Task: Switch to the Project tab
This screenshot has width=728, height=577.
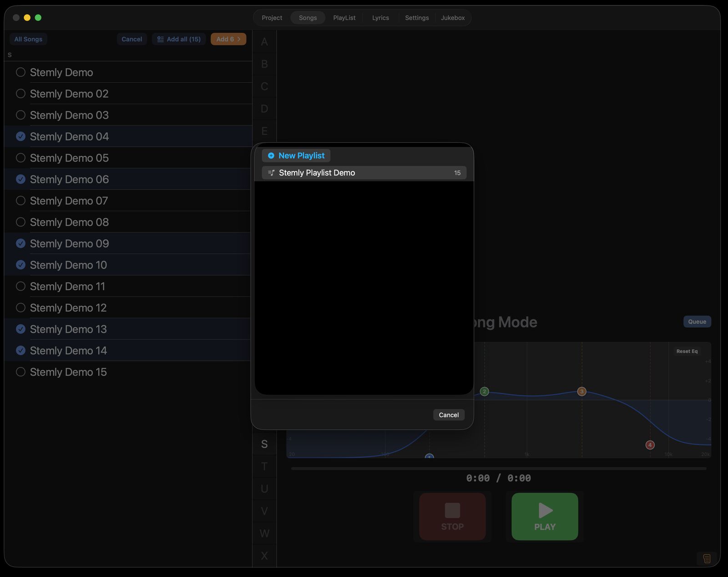Action: 272,18
